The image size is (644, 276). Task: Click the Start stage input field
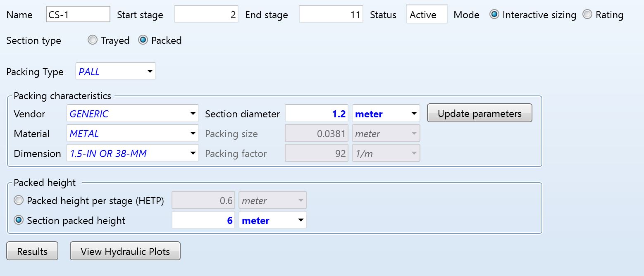206,15
